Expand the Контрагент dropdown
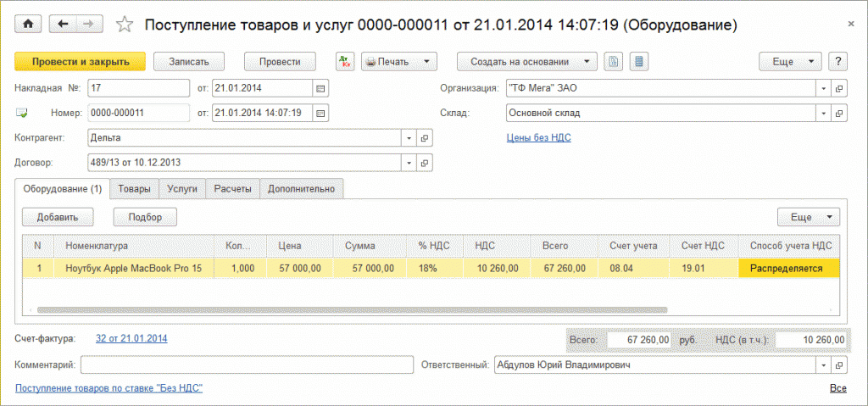Image resolution: width=868 pixels, height=406 pixels. coord(409,138)
